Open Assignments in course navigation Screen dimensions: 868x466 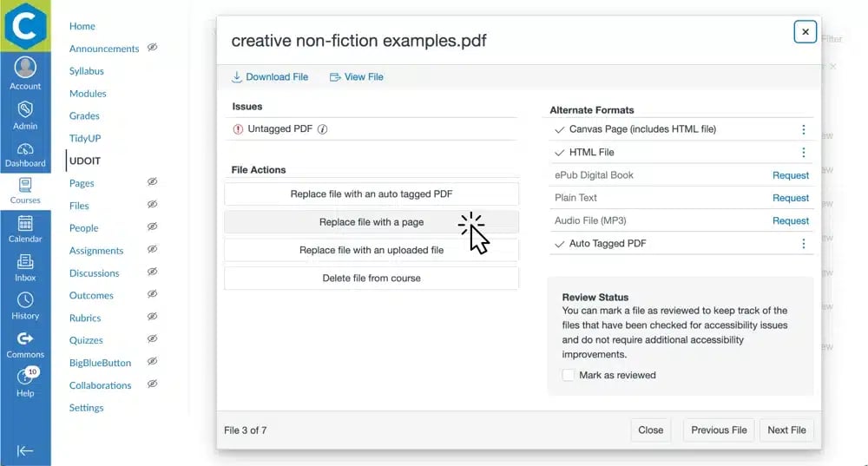[96, 251]
